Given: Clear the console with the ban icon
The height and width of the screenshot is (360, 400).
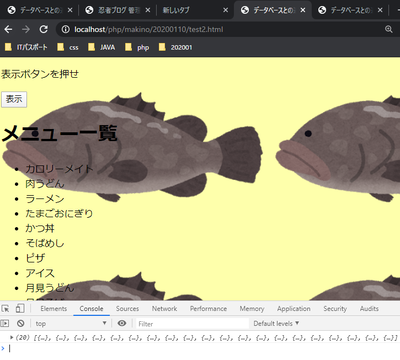Looking at the screenshot, I should point(21,323).
